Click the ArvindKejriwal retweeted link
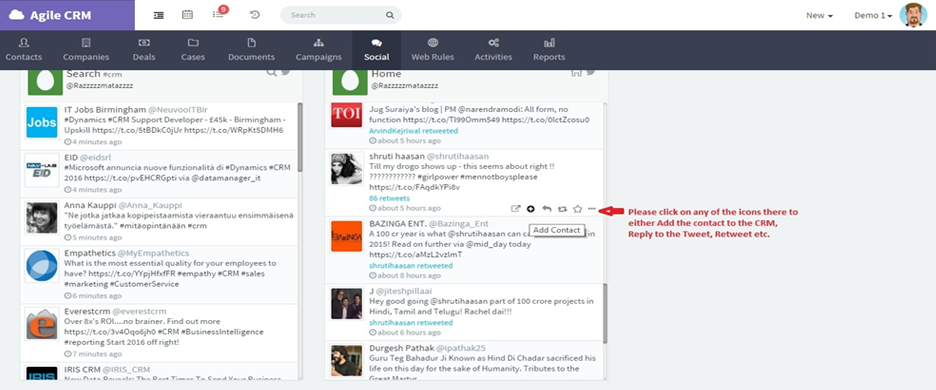Screen dimensions: 936x390 coord(413,130)
